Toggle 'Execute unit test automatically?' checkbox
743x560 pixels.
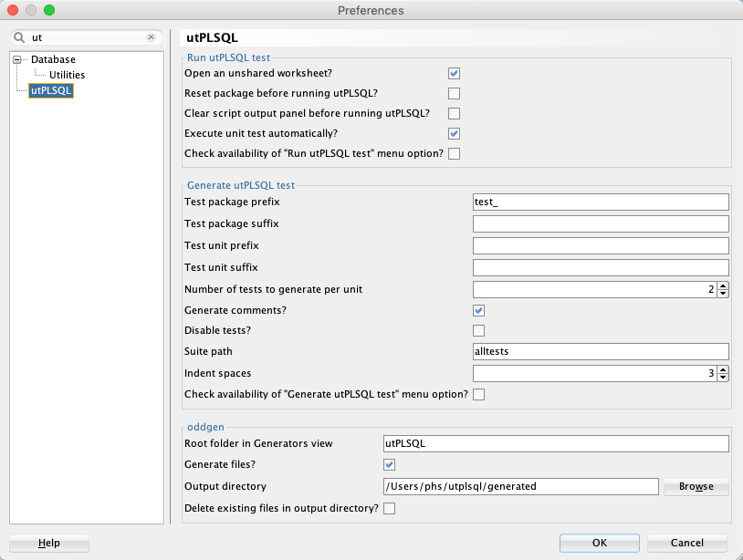click(x=454, y=133)
